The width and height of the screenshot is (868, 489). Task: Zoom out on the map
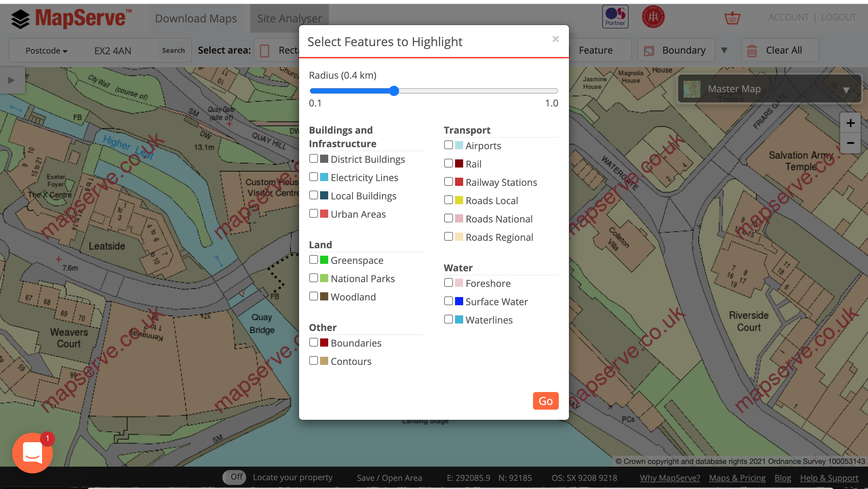pos(850,143)
